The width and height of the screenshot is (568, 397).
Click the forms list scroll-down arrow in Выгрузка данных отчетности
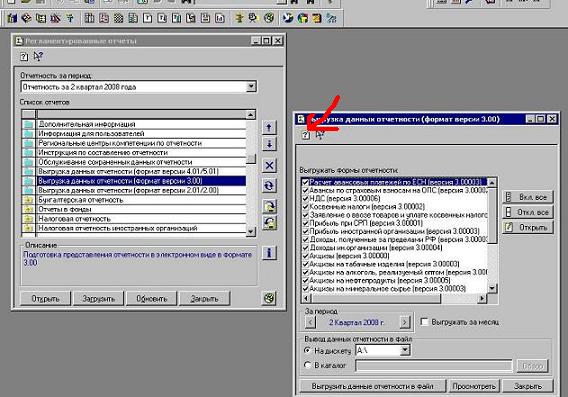click(492, 289)
